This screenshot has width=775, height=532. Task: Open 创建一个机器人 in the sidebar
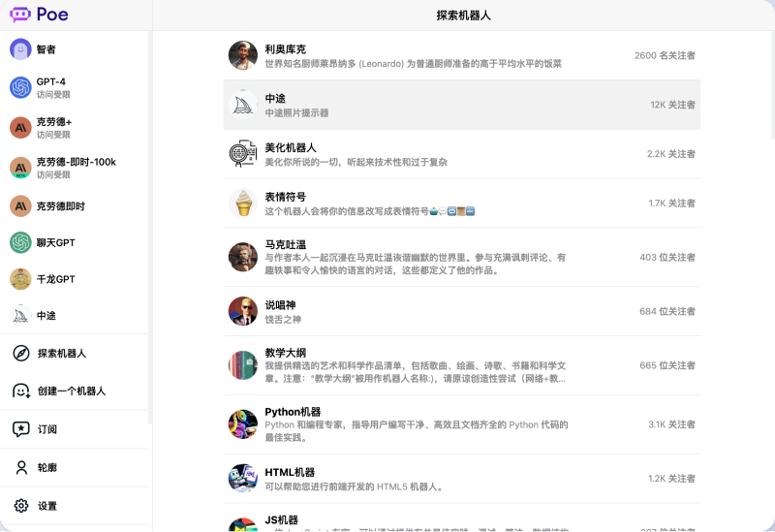[x=75, y=391]
